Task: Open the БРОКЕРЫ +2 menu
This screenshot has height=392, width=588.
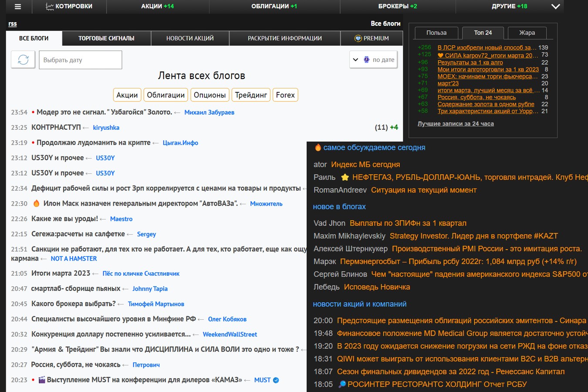Action: (398, 7)
